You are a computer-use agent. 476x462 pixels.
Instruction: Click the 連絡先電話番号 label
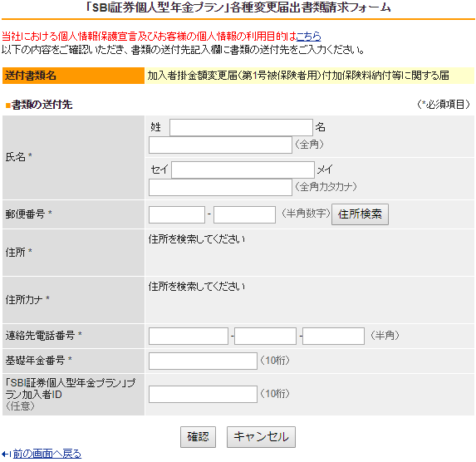[40, 336]
